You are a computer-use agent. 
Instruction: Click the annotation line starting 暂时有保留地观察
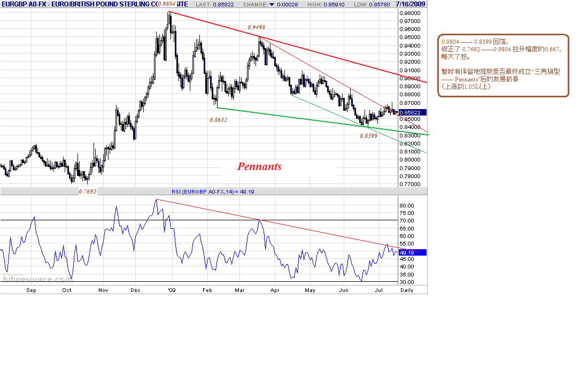pos(501,72)
